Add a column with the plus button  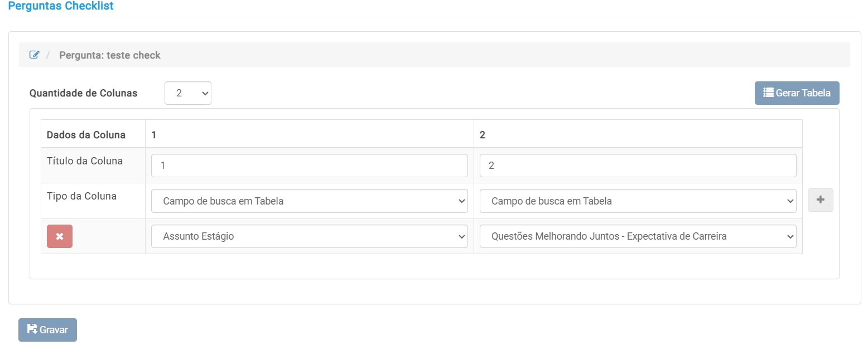pyautogui.click(x=821, y=200)
